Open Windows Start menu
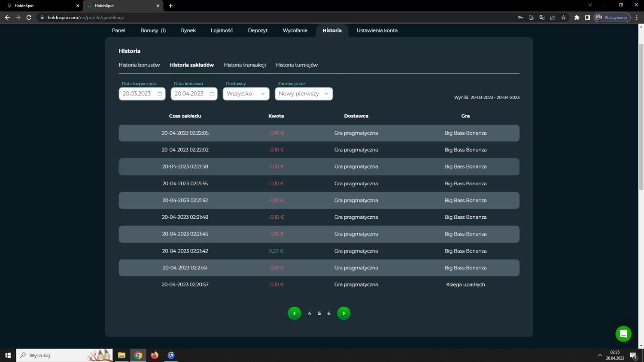 [x=8, y=355]
